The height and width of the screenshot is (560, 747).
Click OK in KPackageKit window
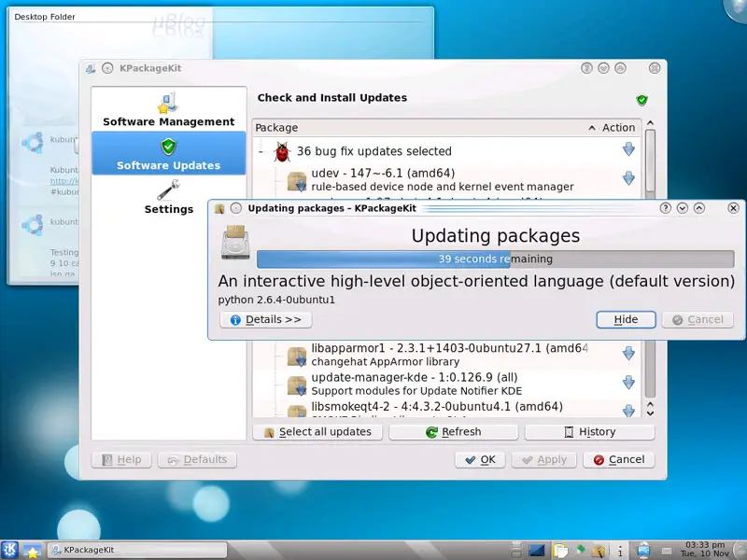pos(480,459)
